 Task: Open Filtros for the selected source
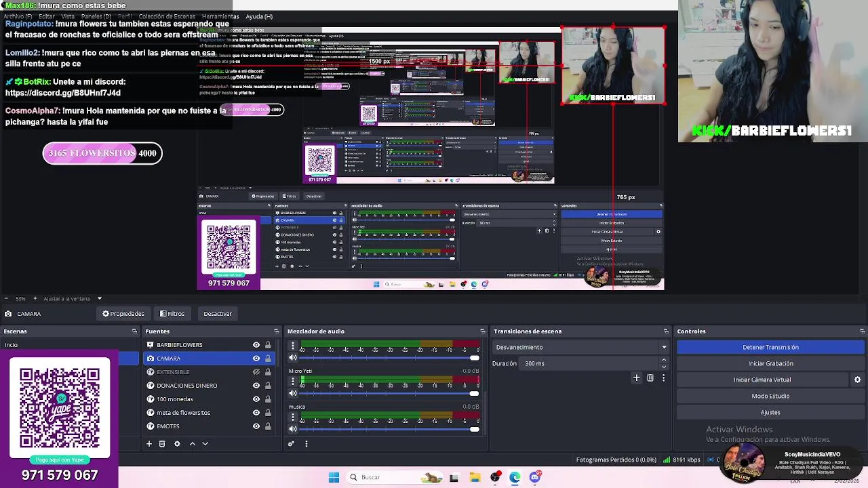[x=172, y=314]
